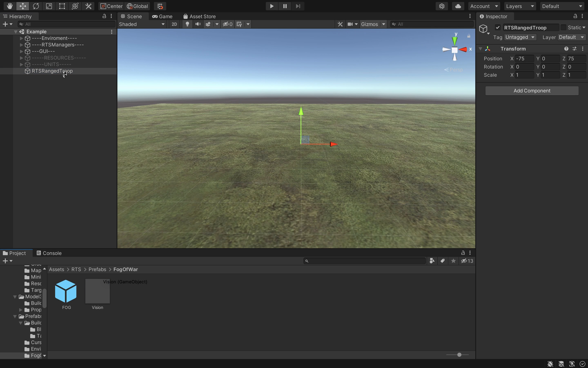The image size is (588, 368).
Task: Toggle Center pivot mode
Action: point(111,6)
